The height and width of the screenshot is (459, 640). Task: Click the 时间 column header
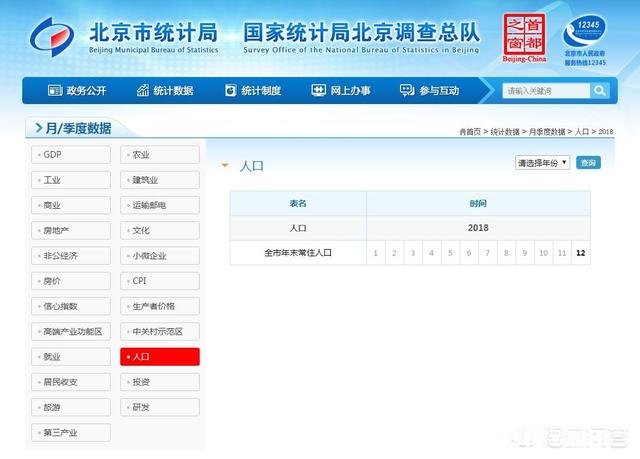coord(478,204)
